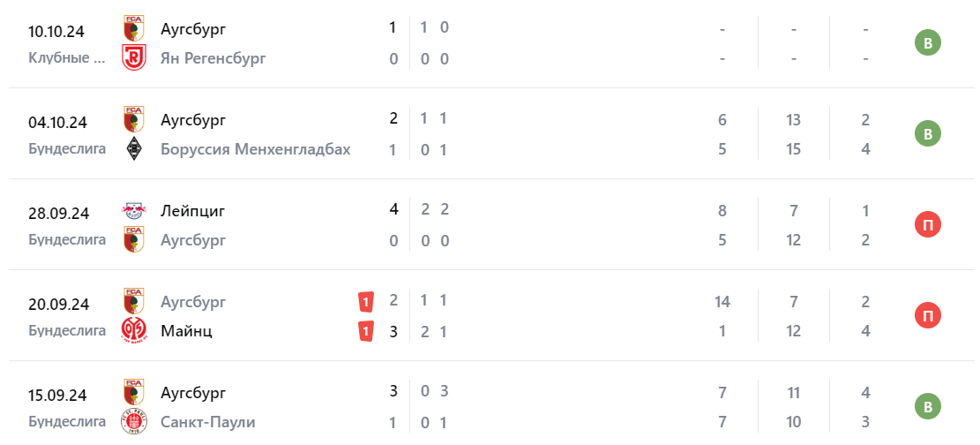Click the Jahn Regensburg club logo
Screen dimensions: 980x445
pos(134,58)
